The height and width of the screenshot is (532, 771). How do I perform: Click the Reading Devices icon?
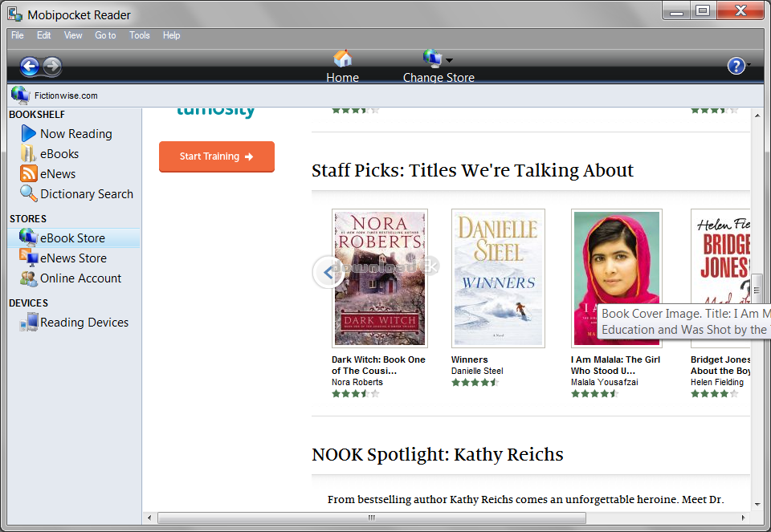tap(29, 323)
